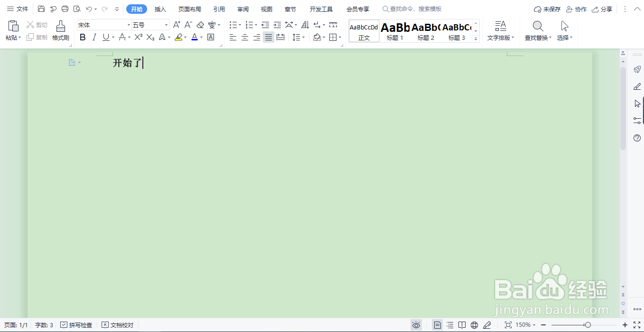Screen dimensions: 644x332
Task: Click the Sort (A-Z) icon
Action: pyautogui.click(x=305, y=25)
